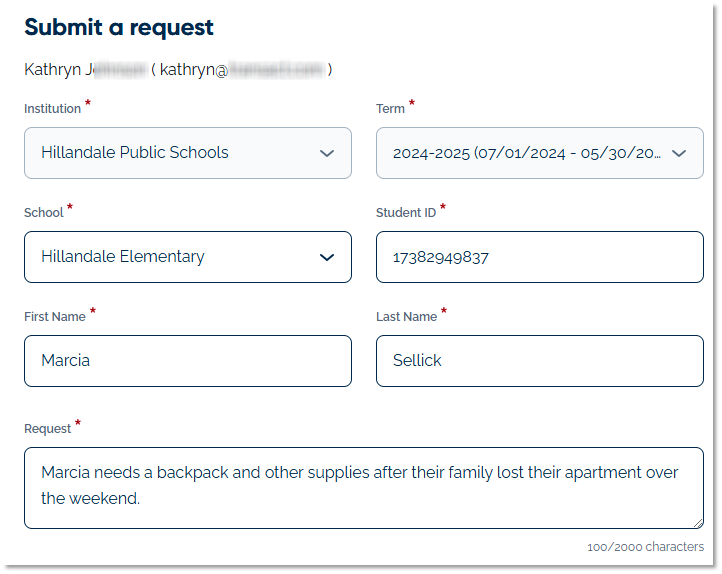Screen dimensions: 722x574
Task: Click the Institution dropdown chevron arrow
Action: 326,153
